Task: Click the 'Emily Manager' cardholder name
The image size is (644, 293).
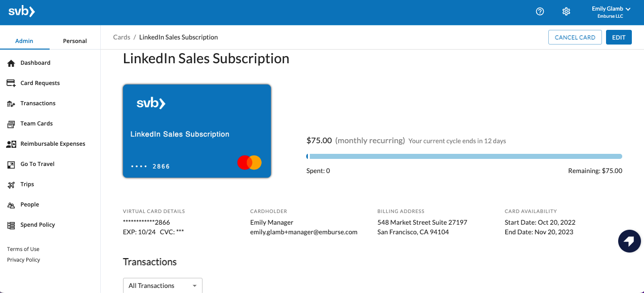Action: pyautogui.click(x=271, y=222)
